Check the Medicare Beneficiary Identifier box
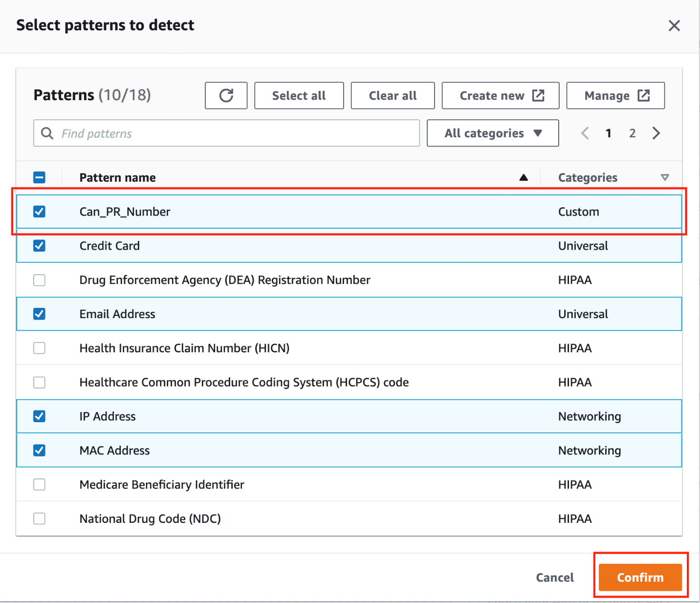 (39, 484)
